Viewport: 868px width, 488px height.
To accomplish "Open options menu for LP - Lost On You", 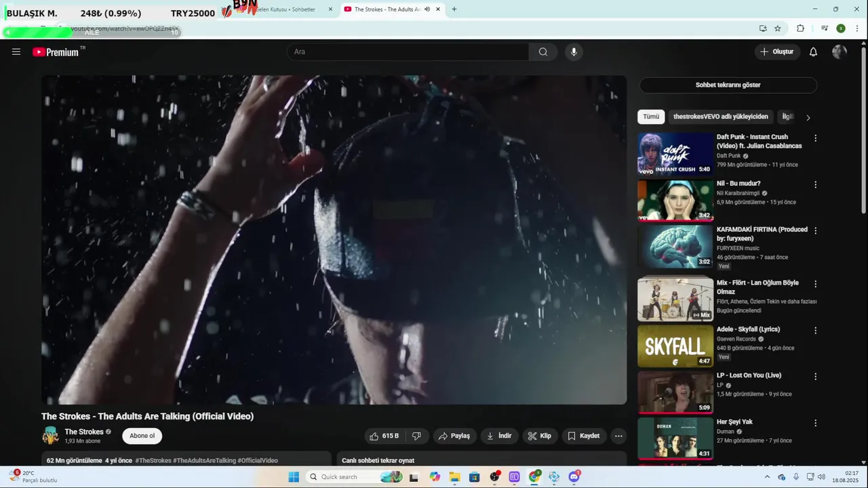I will tap(815, 376).
